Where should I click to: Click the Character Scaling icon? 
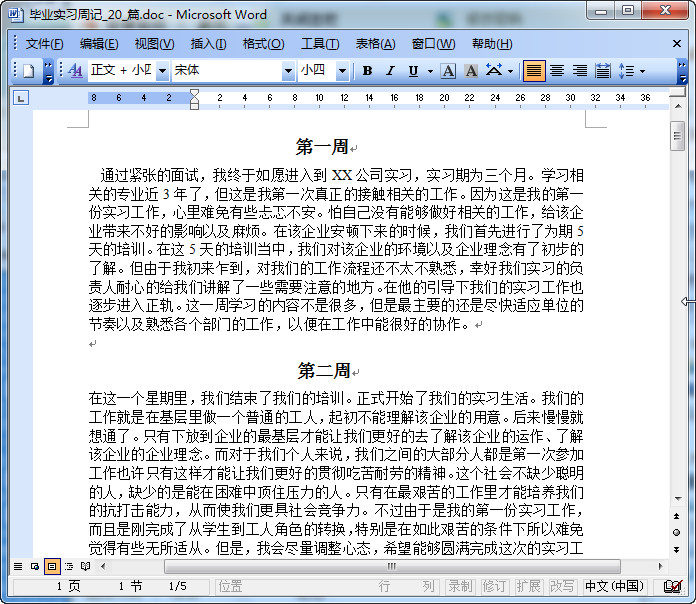pos(494,71)
